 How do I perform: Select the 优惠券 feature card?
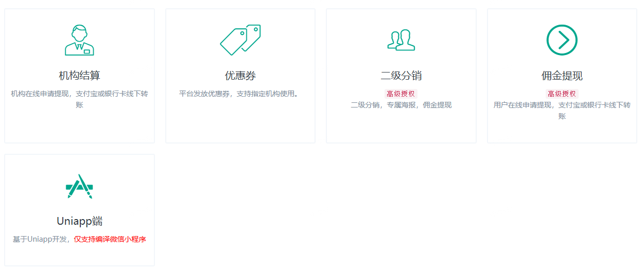(x=240, y=76)
